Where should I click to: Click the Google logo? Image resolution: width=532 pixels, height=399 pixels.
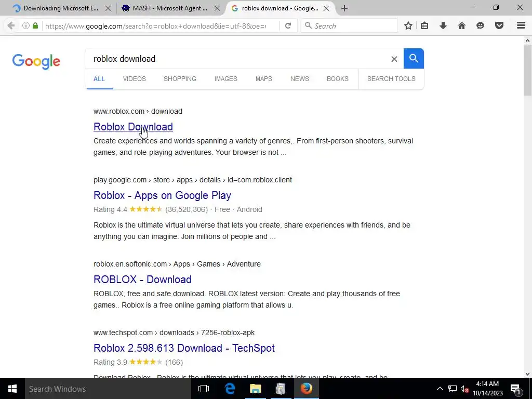pyautogui.click(x=36, y=61)
